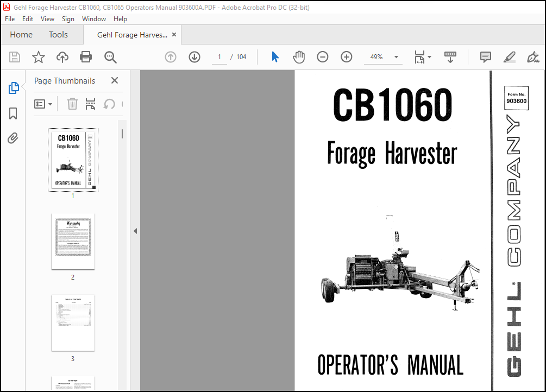
Task: Open the Sign menu
Action: [x=68, y=19]
